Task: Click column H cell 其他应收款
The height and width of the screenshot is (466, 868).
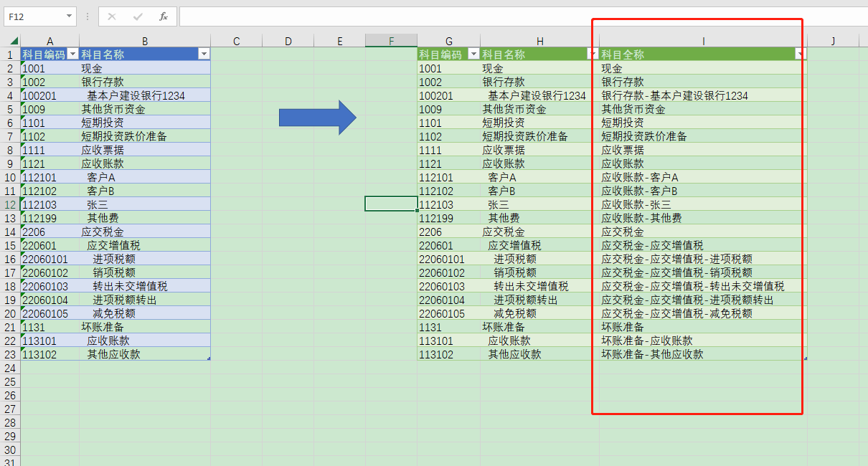Action: pyautogui.click(x=539, y=354)
